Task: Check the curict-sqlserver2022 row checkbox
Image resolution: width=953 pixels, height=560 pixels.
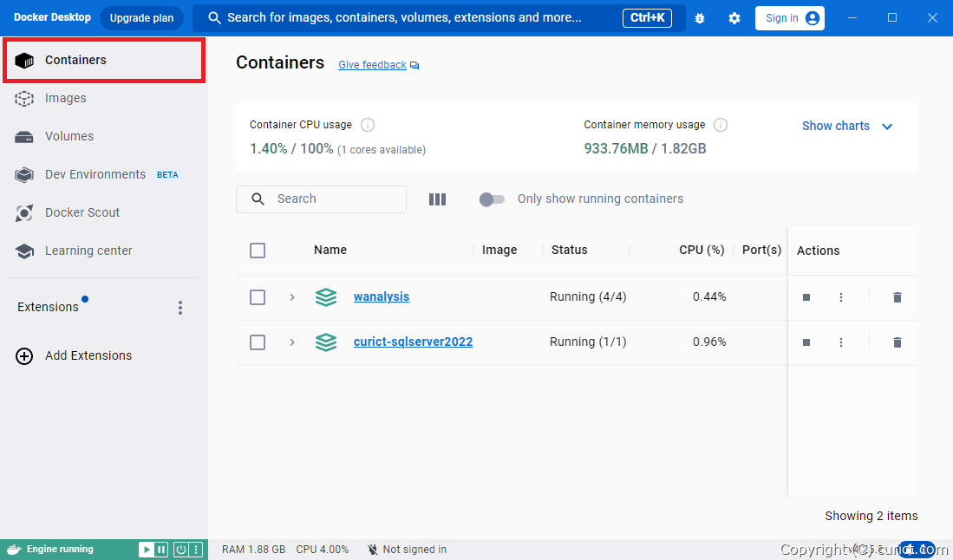Action: (x=258, y=342)
